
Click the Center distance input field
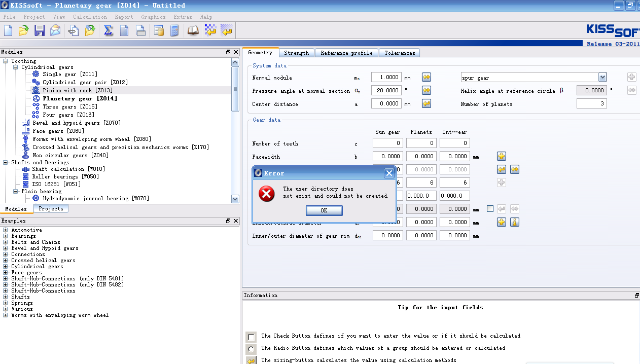(386, 103)
